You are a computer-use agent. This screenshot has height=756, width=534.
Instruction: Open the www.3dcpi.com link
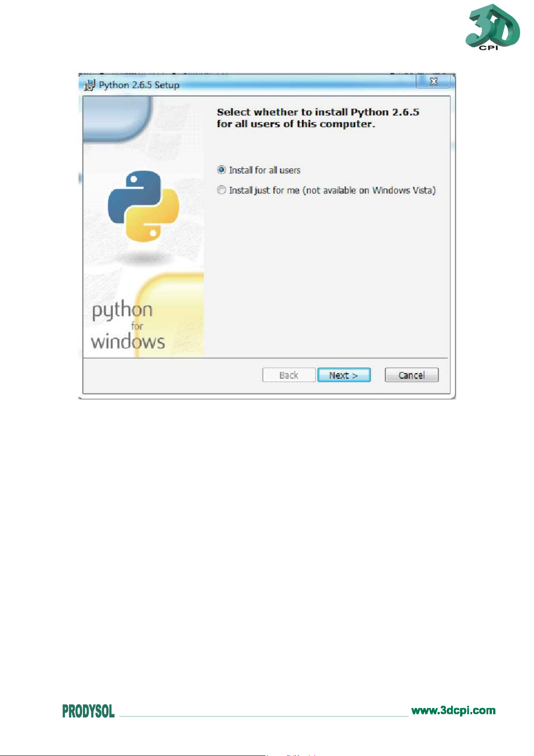pyautogui.click(x=453, y=710)
